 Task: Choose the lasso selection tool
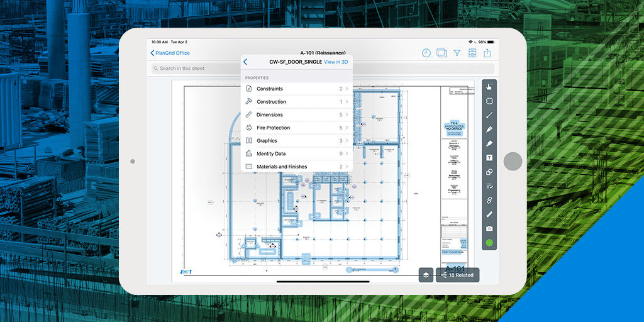[489, 101]
